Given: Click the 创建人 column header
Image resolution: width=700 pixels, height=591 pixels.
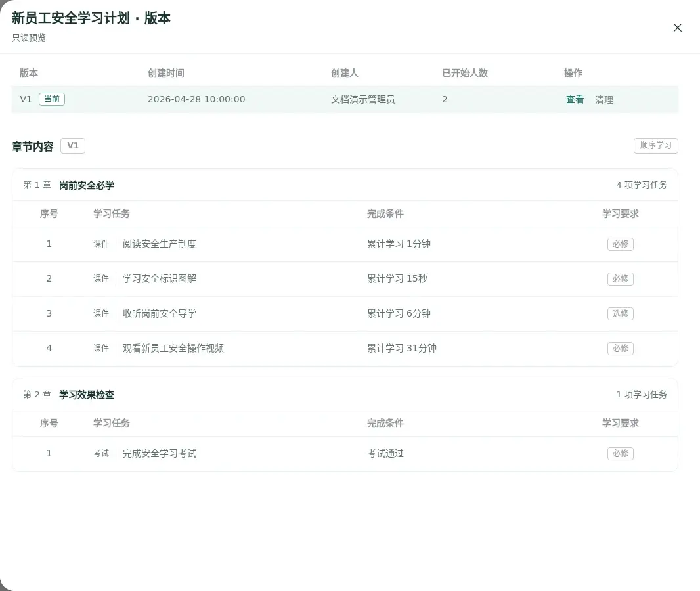Looking at the screenshot, I should [x=345, y=73].
